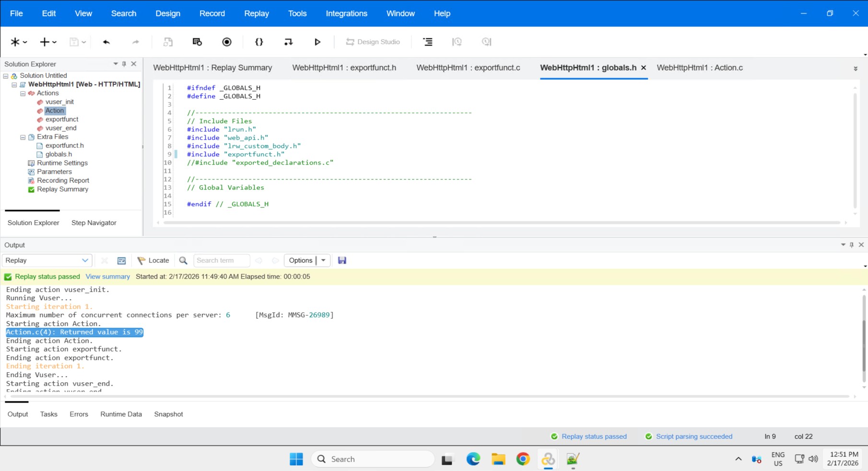Select vuser_init in Solution Explorer

pos(59,102)
